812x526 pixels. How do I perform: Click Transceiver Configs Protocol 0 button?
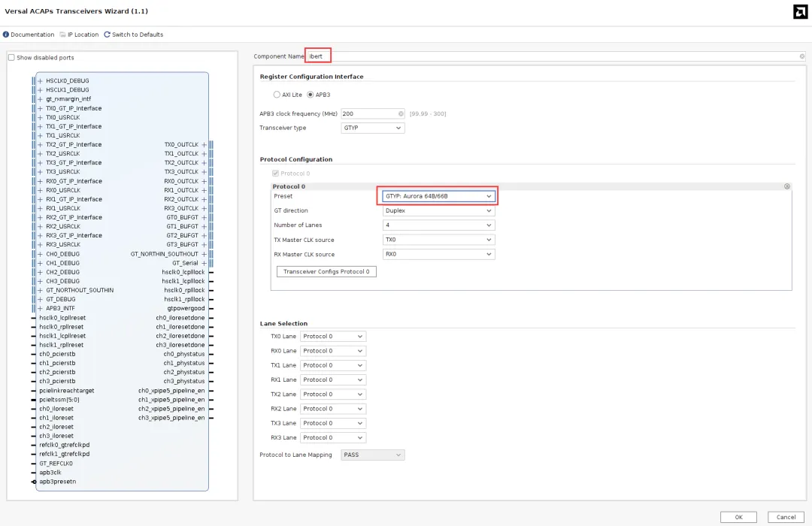[x=326, y=271]
